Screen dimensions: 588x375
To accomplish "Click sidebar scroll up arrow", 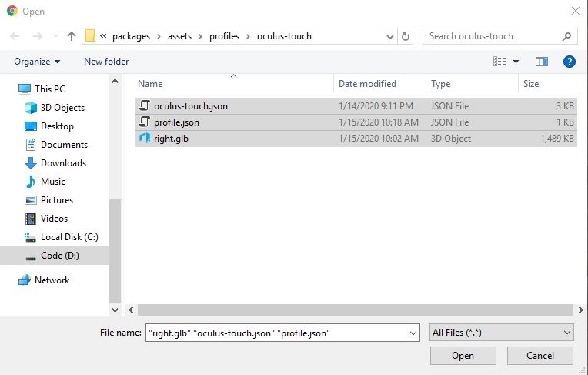I will click(x=115, y=81).
